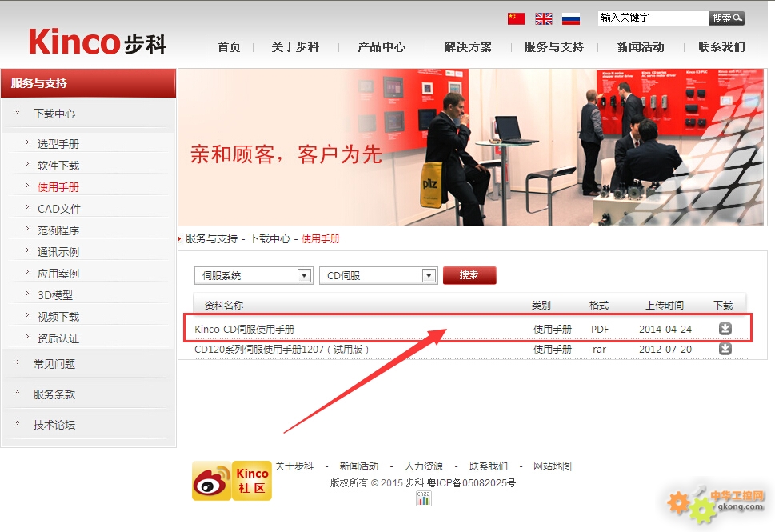Click the 上传时间 column header
This screenshot has width=775, height=532.
[665, 305]
